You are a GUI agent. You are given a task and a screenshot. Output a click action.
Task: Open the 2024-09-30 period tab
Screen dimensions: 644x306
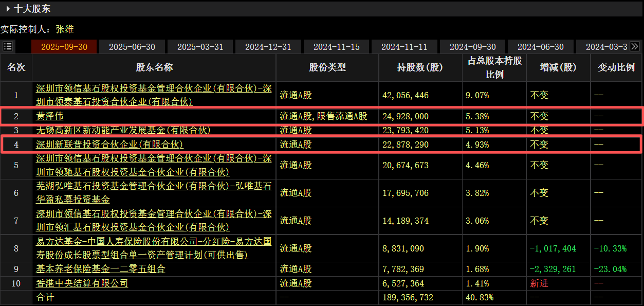pos(473,47)
